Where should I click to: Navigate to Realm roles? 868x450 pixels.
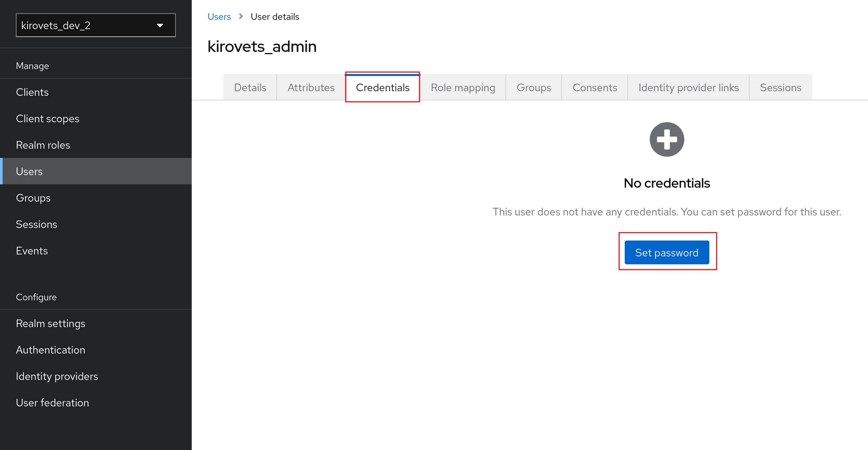(43, 145)
